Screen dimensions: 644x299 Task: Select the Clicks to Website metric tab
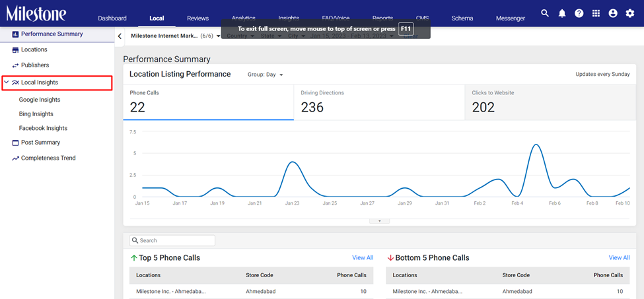(x=550, y=102)
